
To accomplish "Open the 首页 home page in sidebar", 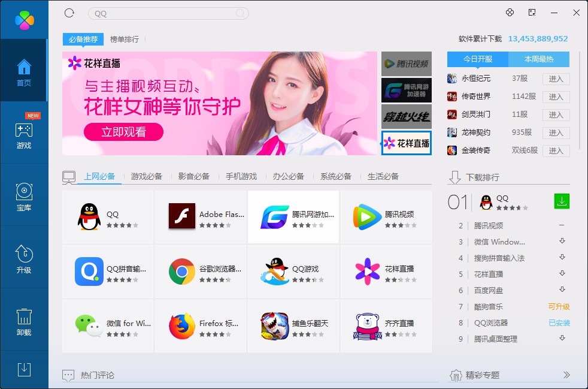I will [x=24, y=70].
